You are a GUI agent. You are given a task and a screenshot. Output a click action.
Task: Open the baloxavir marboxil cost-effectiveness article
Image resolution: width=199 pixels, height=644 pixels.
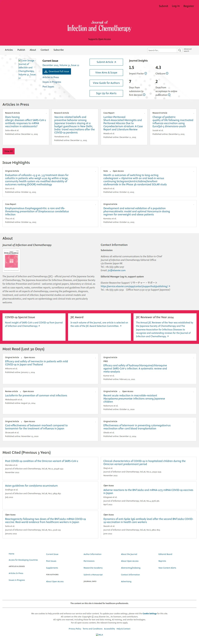(36, 427)
